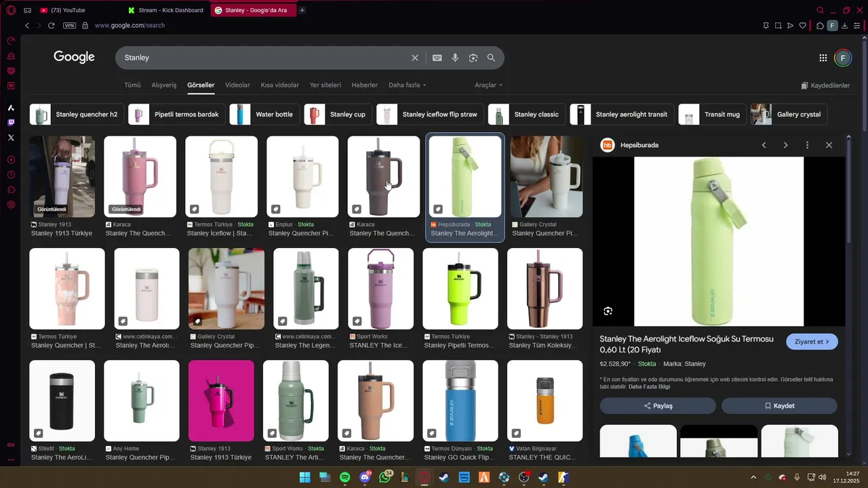Show previous image in preview panel
868x488 pixels.
(764, 145)
